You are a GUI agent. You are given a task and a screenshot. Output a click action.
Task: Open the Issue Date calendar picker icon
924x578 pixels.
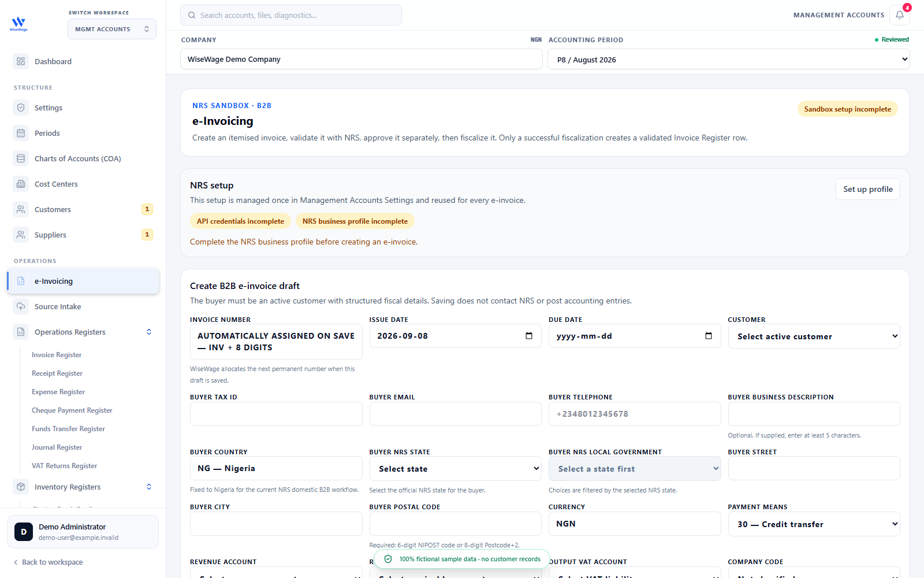click(529, 336)
